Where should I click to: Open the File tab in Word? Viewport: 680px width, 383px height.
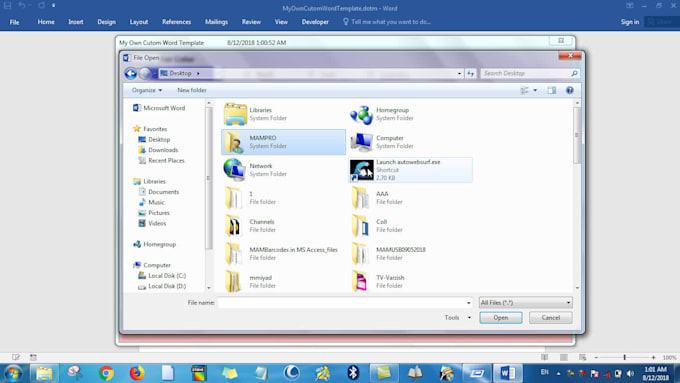click(x=14, y=22)
